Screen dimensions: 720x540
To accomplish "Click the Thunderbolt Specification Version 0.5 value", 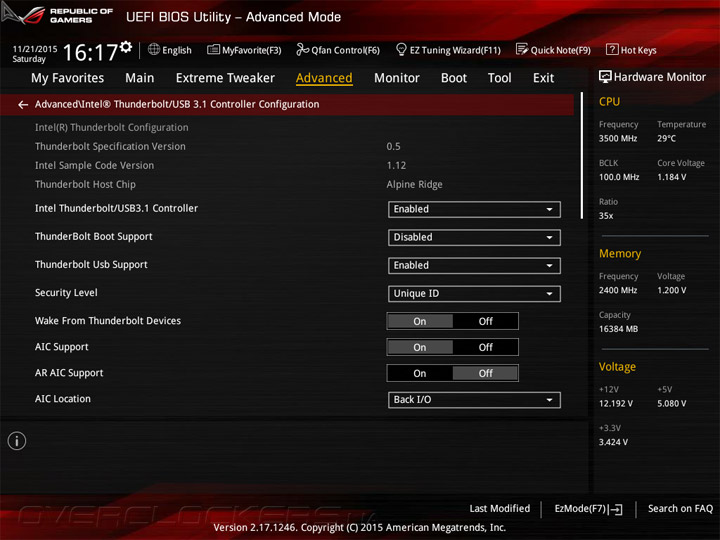I will coord(393,146).
